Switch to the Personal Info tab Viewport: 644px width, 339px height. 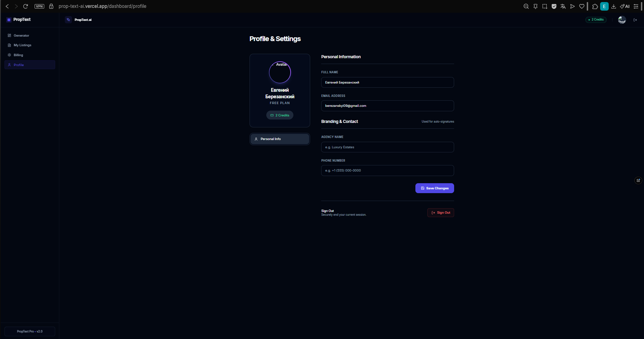(x=280, y=139)
